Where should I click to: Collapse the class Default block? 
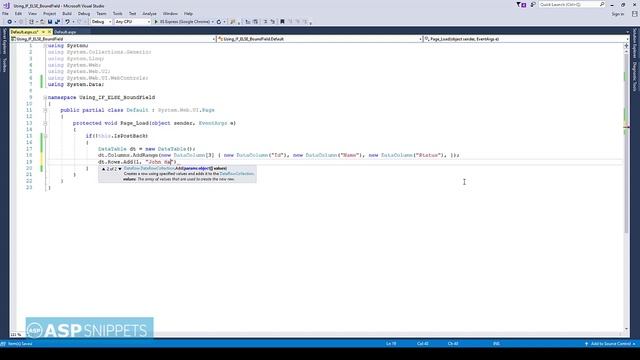coord(45,110)
